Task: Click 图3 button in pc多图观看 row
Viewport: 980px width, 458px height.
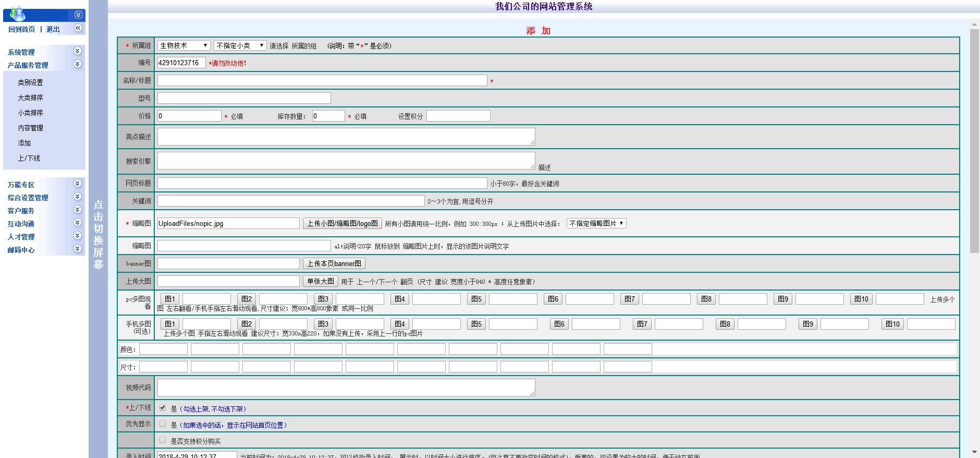Action: (x=323, y=299)
